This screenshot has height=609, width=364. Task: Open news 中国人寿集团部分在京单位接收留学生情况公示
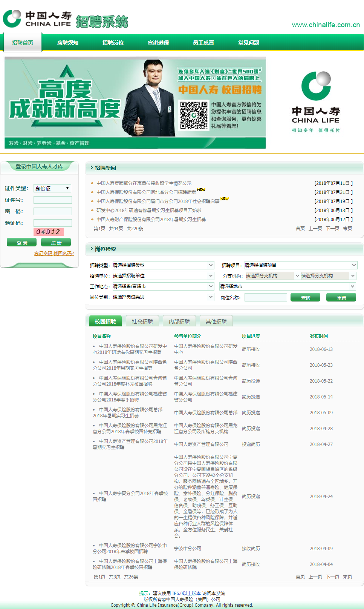(144, 183)
